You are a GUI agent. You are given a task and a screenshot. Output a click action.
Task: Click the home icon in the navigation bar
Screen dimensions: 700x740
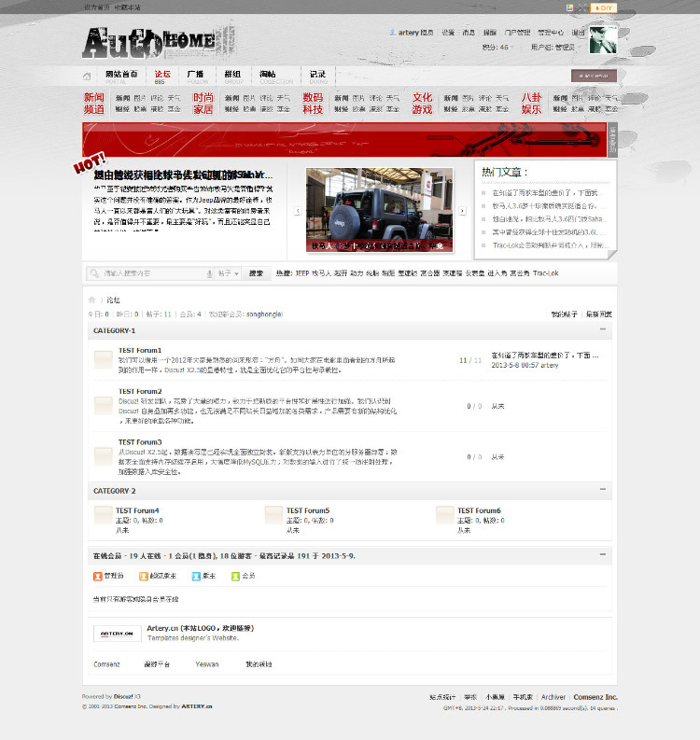(x=87, y=77)
